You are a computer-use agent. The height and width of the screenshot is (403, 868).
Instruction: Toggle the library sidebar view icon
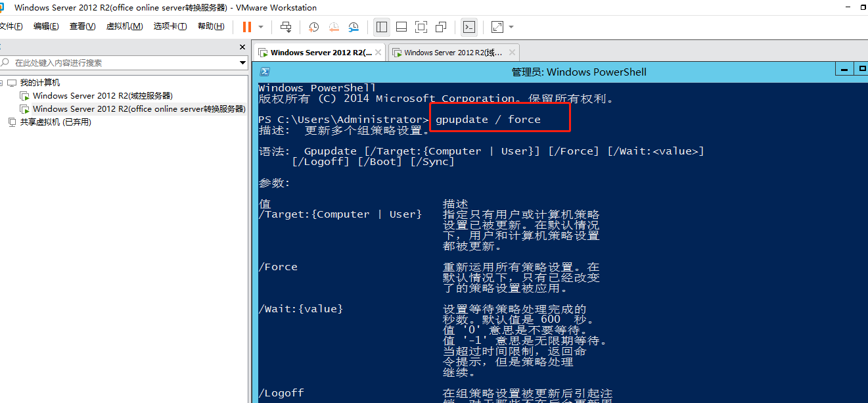[382, 27]
